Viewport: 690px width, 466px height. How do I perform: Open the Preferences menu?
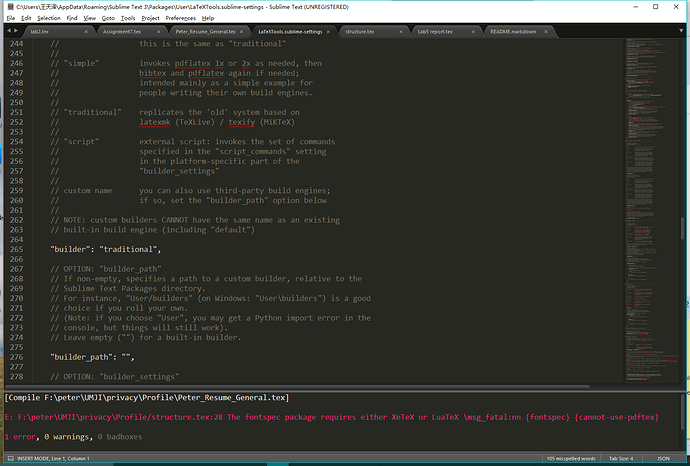click(x=180, y=18)
